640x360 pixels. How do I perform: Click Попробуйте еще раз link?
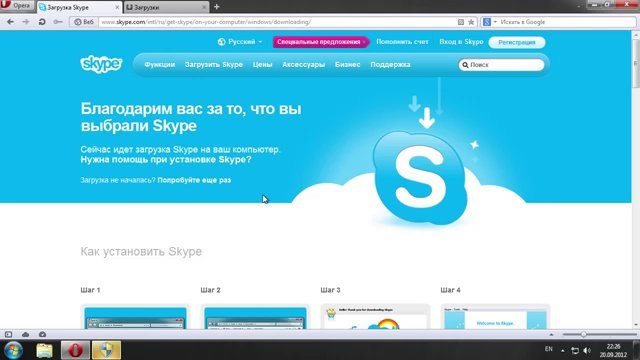pos(194,180)
